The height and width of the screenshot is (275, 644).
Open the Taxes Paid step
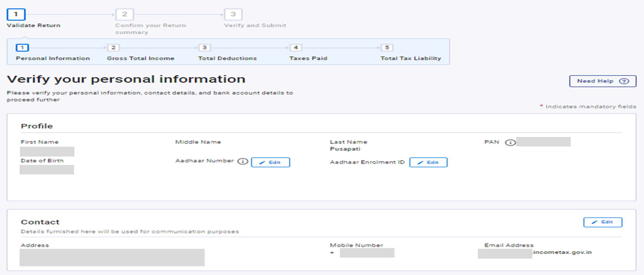click(296, 48)
